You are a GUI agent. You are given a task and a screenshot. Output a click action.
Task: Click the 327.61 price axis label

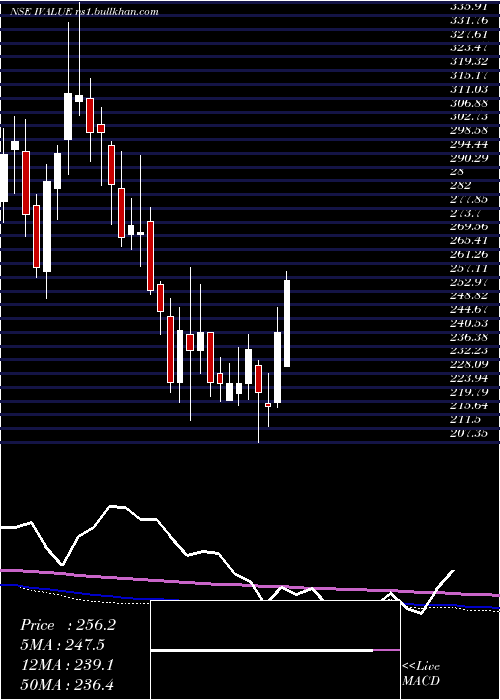coord(470,33)
